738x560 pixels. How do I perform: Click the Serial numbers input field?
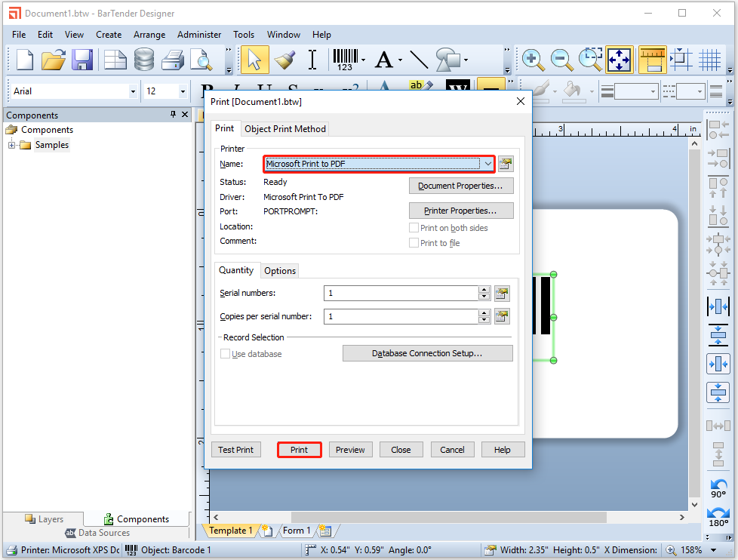click(401, 293)
